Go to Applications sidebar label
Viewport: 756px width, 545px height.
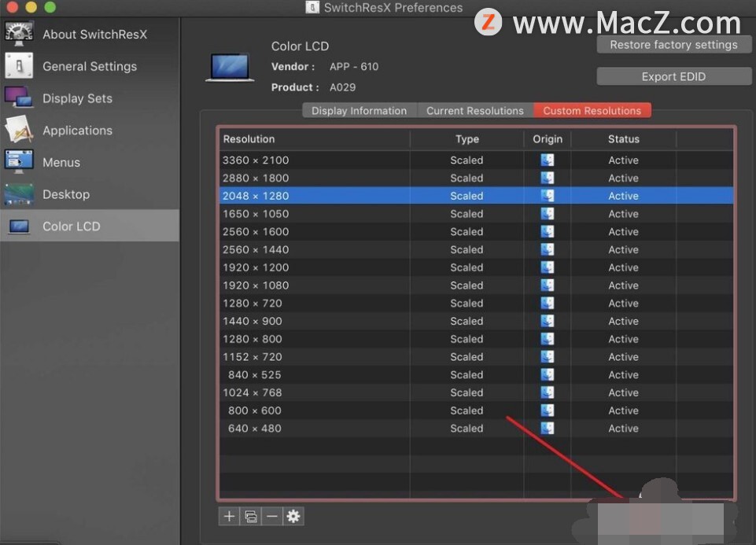tap(77, 130)
